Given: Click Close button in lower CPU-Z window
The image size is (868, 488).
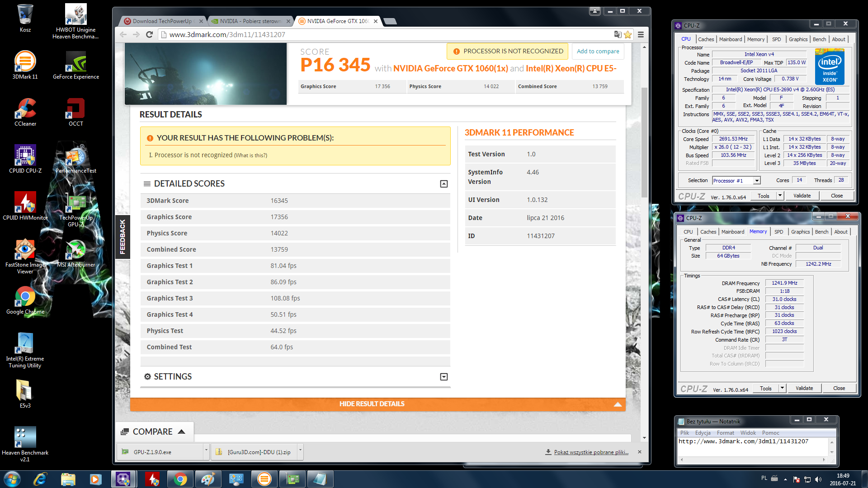Looking at the screenshot, I should pyautogui.click(x=839, y=388).
